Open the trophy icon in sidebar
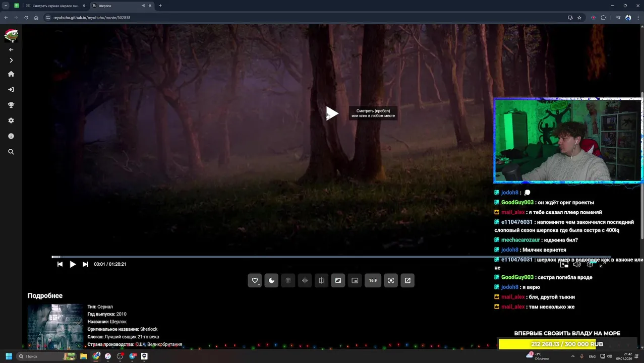644x363 pixels. point(11,105)
